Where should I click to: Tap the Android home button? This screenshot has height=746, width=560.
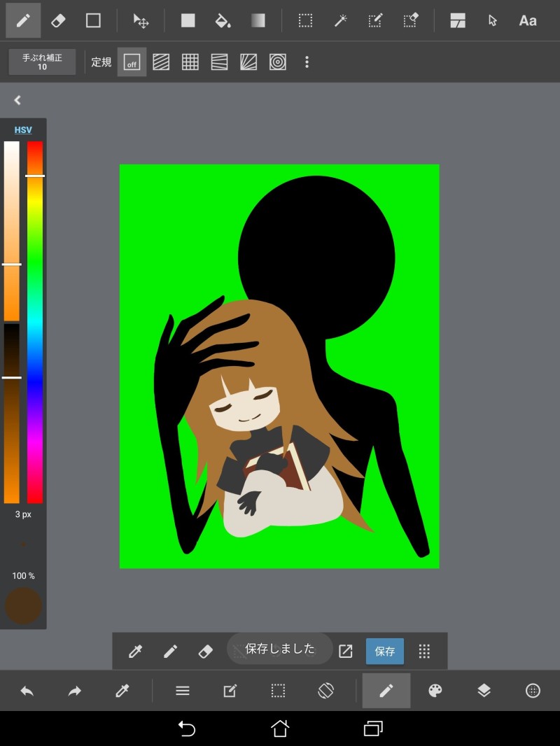280,729
